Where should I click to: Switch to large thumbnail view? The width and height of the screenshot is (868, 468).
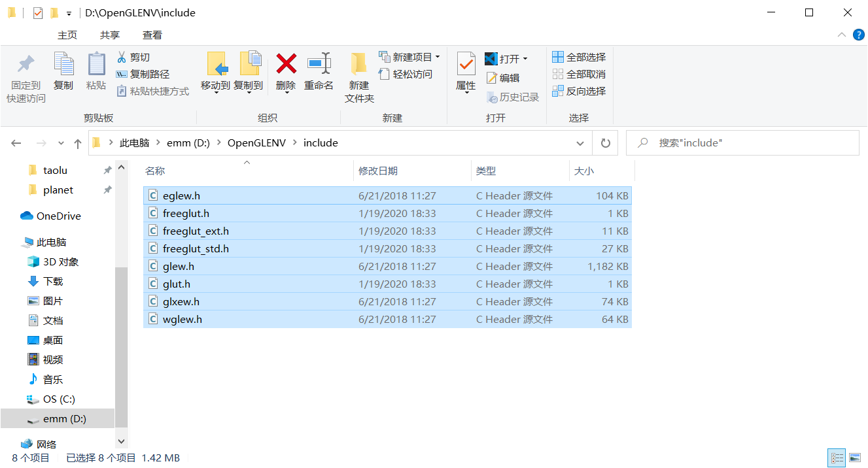pos(855,458)
